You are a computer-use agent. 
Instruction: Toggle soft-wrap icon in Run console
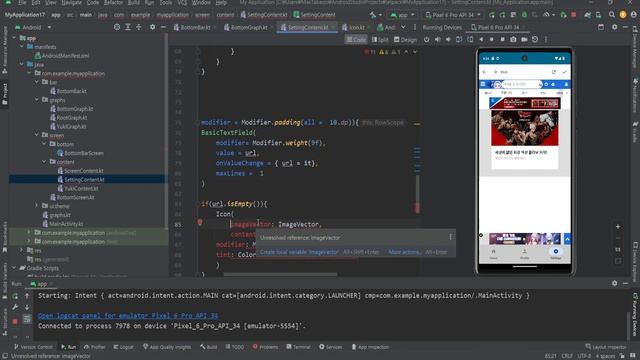coord(27,319)
